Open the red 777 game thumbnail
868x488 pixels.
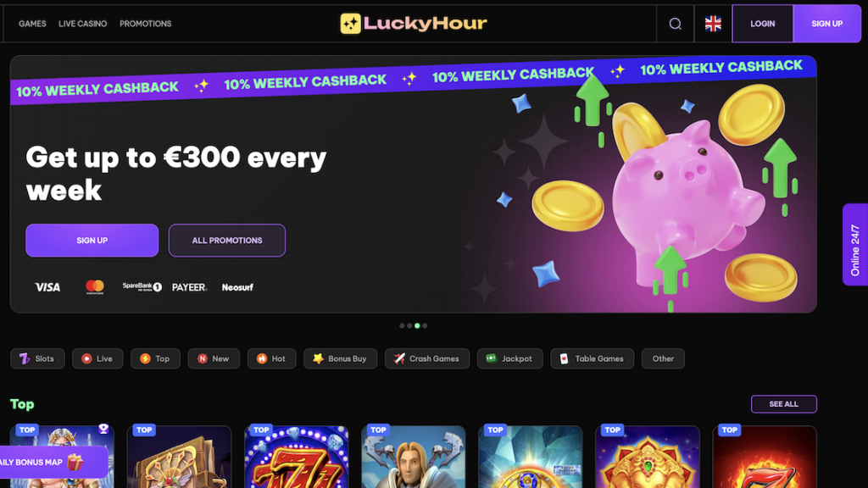296,457
